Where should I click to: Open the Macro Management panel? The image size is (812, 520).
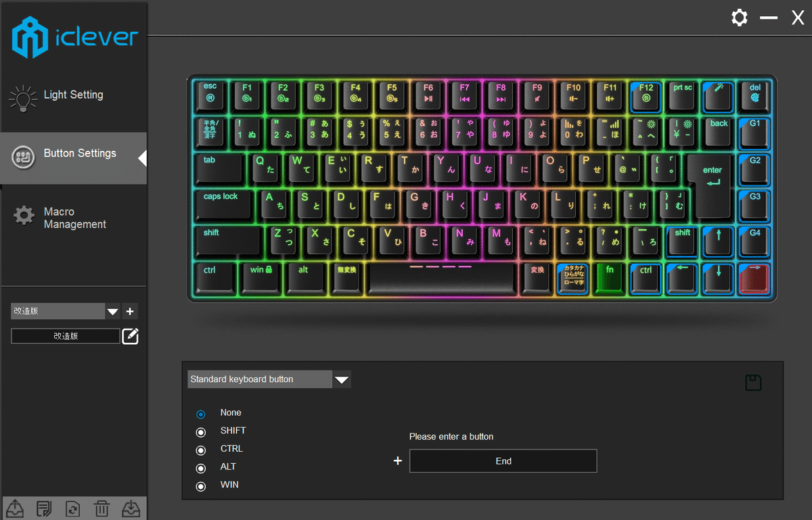tap(73, 218)
